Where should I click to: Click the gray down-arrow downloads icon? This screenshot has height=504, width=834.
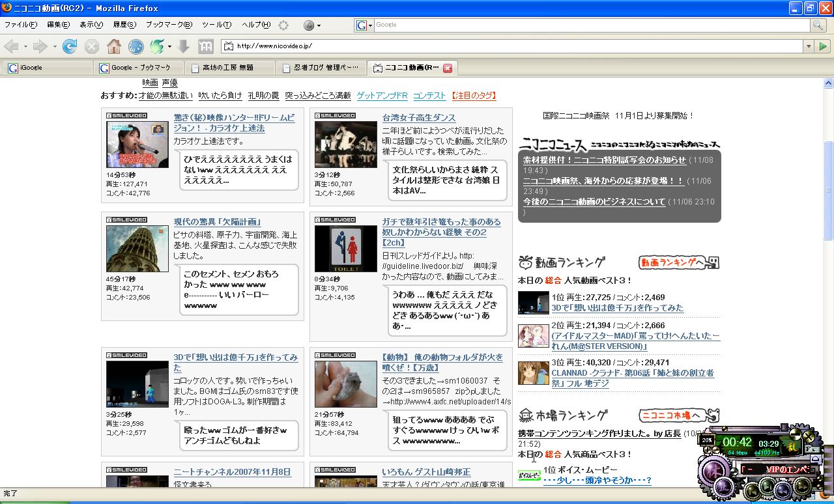coord(184,46)
